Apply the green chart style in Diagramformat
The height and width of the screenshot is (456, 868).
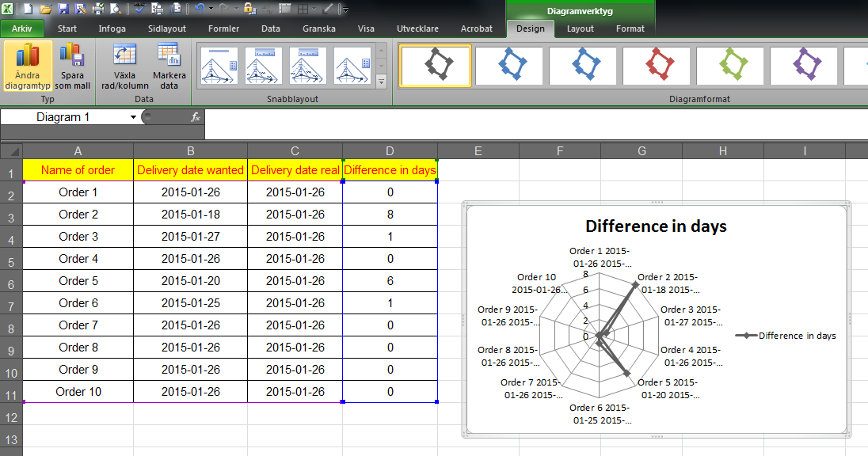(731, 66)
